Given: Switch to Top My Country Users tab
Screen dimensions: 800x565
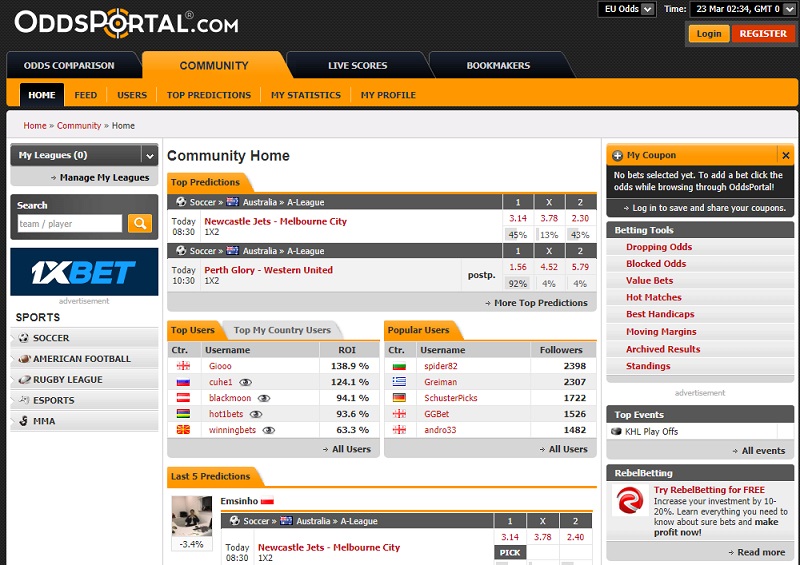Looking at the screenshot, I should pos(282,330).
